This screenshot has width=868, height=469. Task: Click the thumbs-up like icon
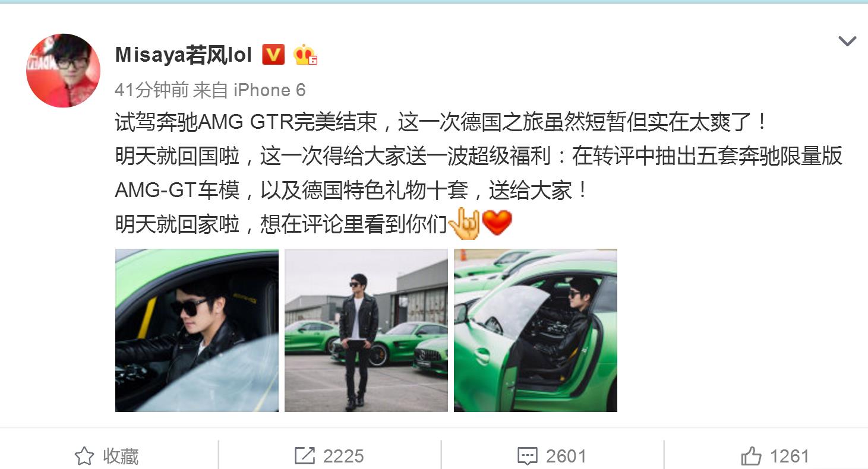pyautogui.click(x=751, y=455)
